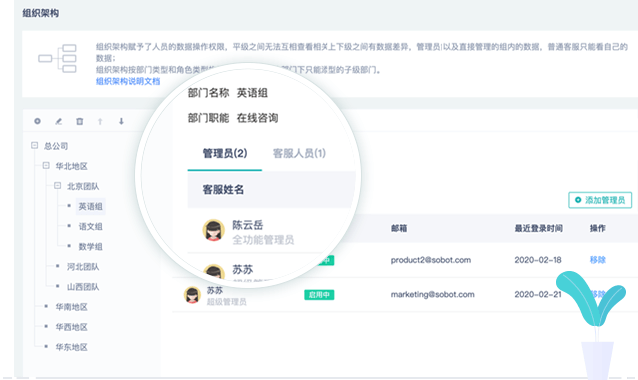Viewport: 638px width, 380px height.
Task: Click the move up arrow icon
Action: pyautogui.click(x=100, y=121)
